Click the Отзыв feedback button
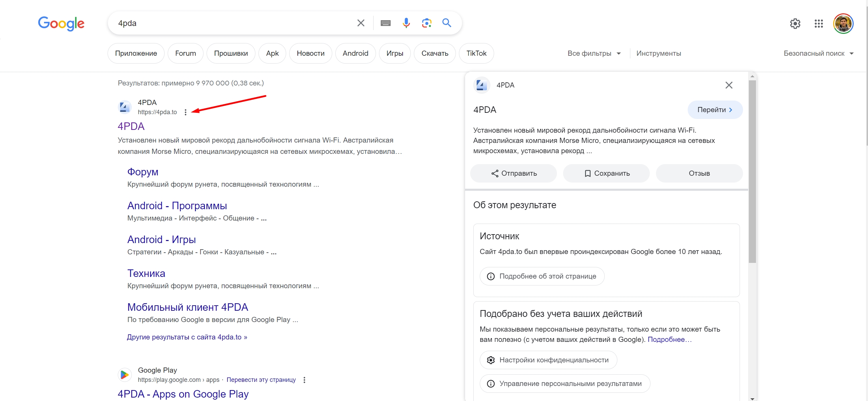The height and width of the screenshot is (401, 868). (699, 173)
